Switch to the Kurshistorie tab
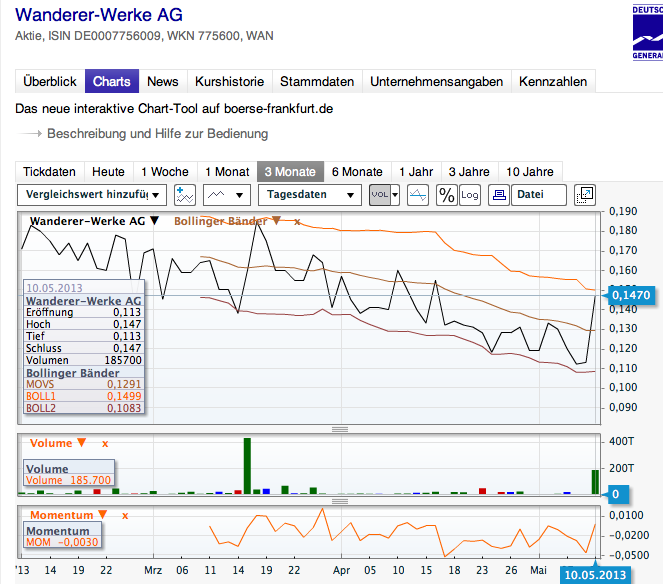 (229, 82)
